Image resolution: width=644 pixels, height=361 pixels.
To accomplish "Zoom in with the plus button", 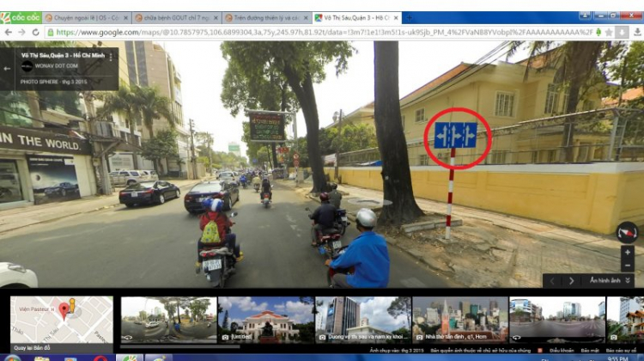I will [x=627, y=253].
